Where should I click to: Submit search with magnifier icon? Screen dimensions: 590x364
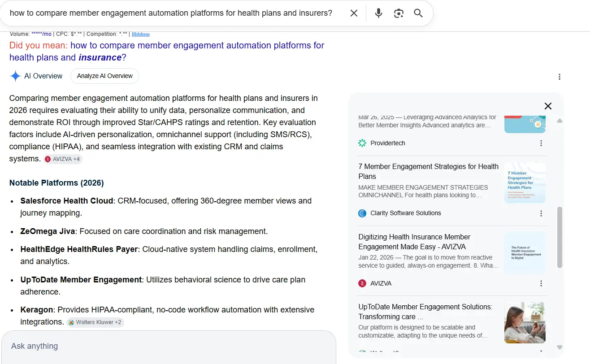(418, 13)
